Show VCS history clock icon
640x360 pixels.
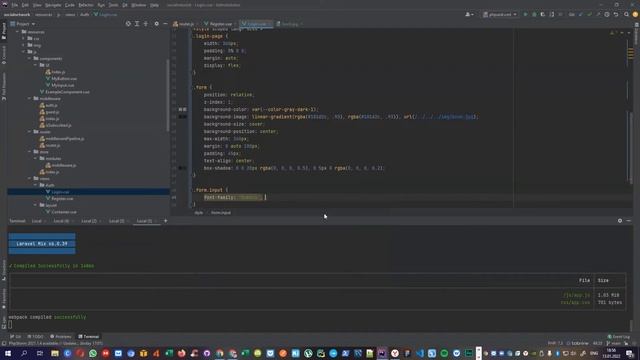pyautogui.click(x=607, y=14)
